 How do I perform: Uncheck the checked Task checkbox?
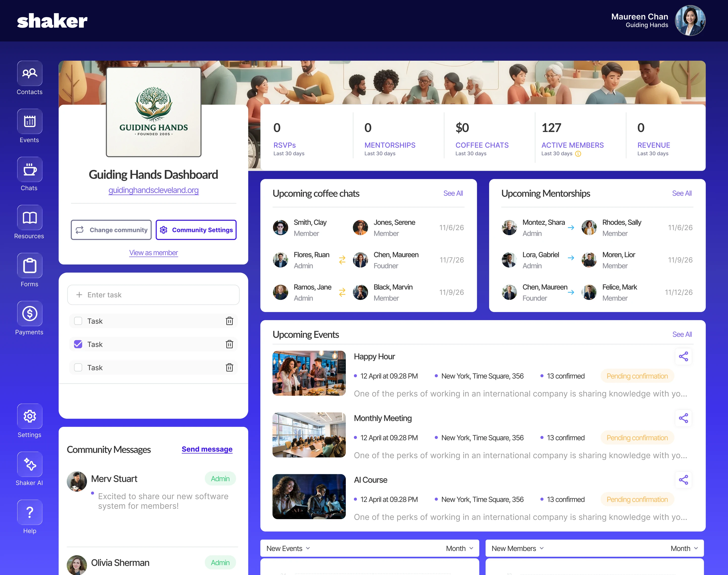click(78, 344)
